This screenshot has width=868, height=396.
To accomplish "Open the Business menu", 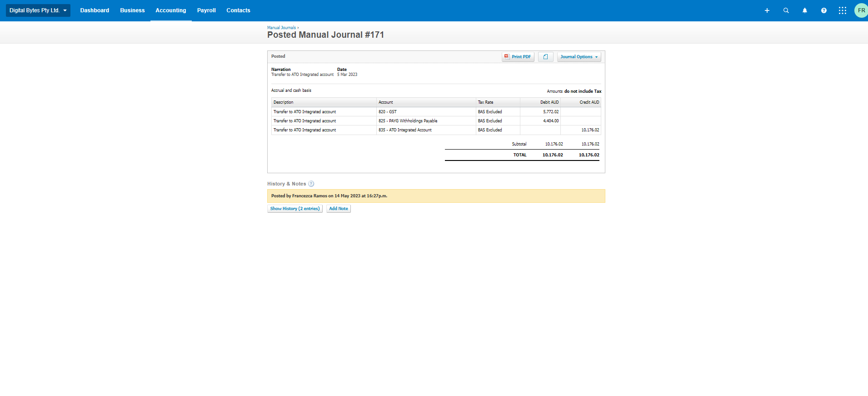I will [132, 10].
